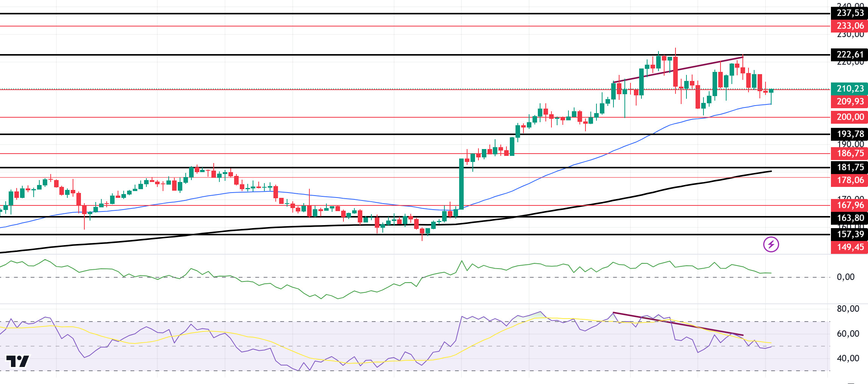Click the 40,00 RSI axis value
Viewport: 868px width, 384px height.
tap(848, 358)
